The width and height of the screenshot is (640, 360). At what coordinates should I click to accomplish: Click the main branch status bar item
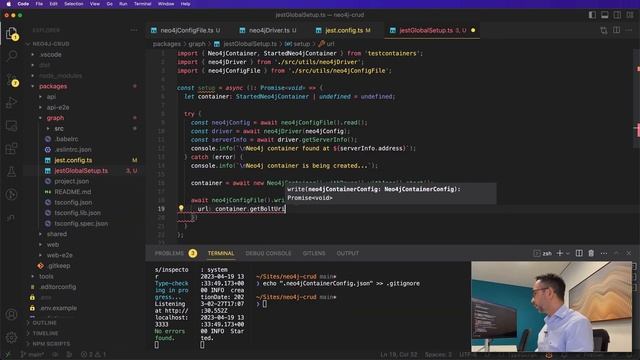[x=32, y=354]
